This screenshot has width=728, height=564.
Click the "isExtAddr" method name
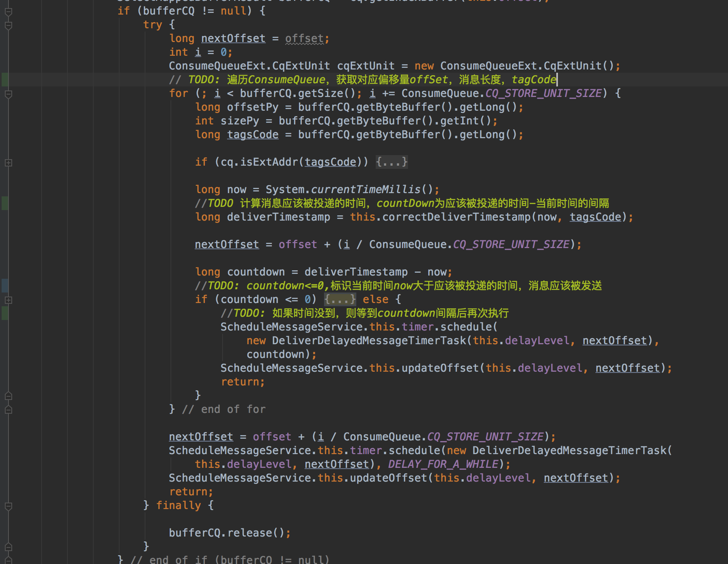[x=269, y=162]
